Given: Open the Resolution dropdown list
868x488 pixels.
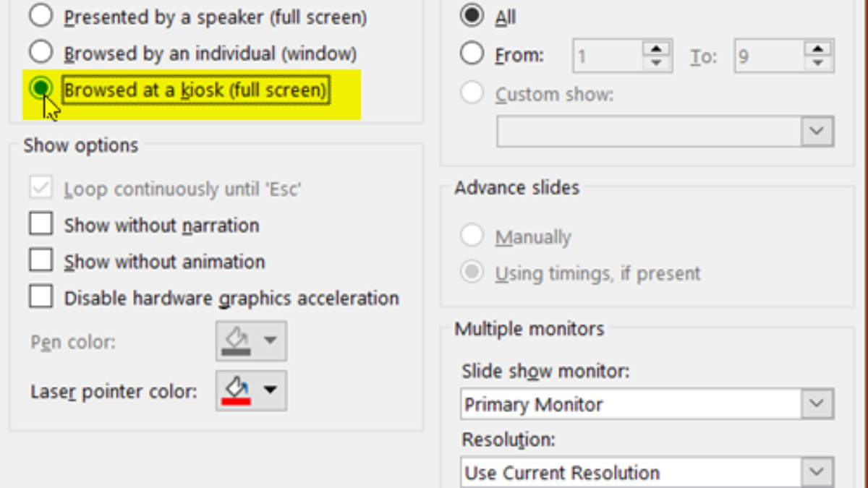Looking at the screenshot, I should (x=817, y=472).
